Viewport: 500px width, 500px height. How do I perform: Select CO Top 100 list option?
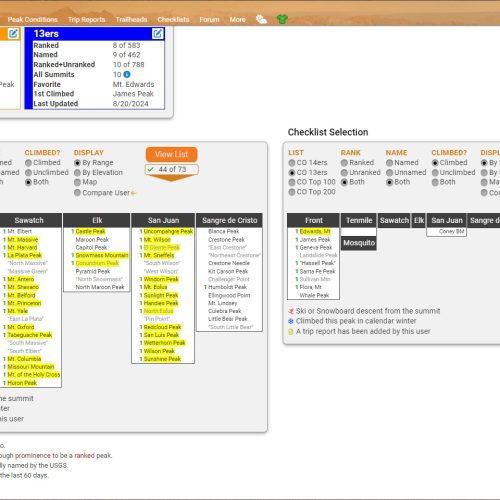[292, 182]
